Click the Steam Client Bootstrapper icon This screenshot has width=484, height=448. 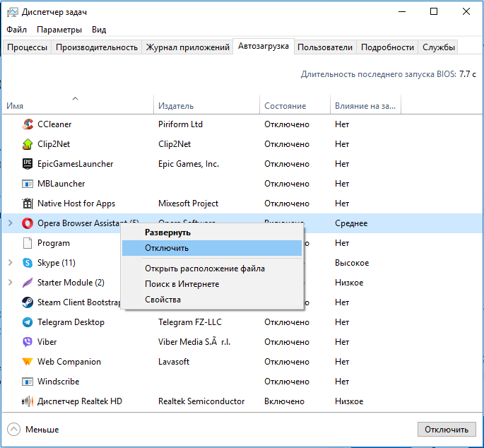tap(28, 302)
